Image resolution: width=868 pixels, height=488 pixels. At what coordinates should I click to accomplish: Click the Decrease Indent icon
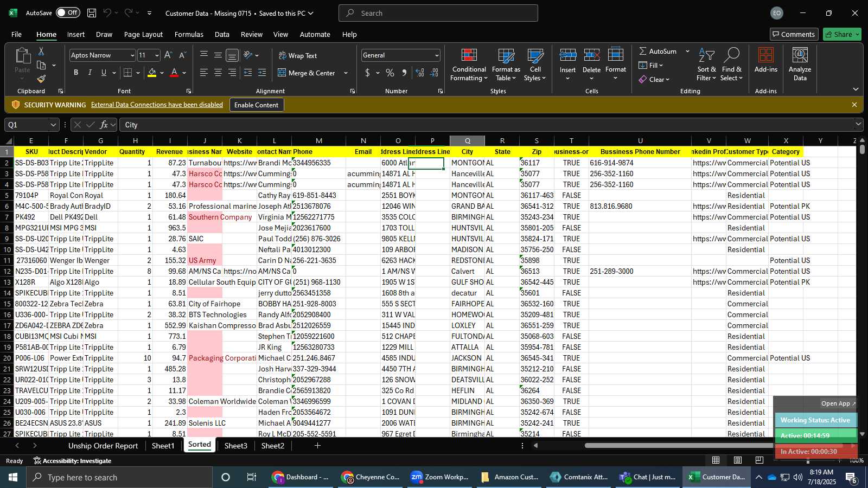point(248,73)
